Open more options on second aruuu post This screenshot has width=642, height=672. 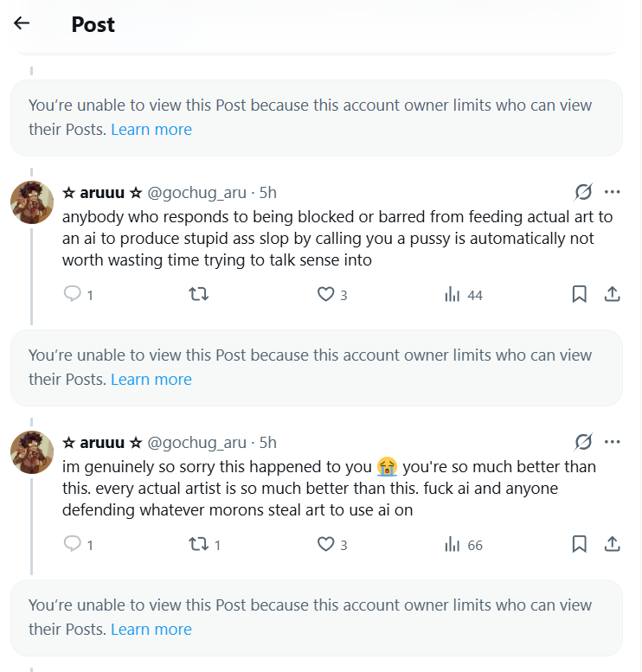[613, 442]
